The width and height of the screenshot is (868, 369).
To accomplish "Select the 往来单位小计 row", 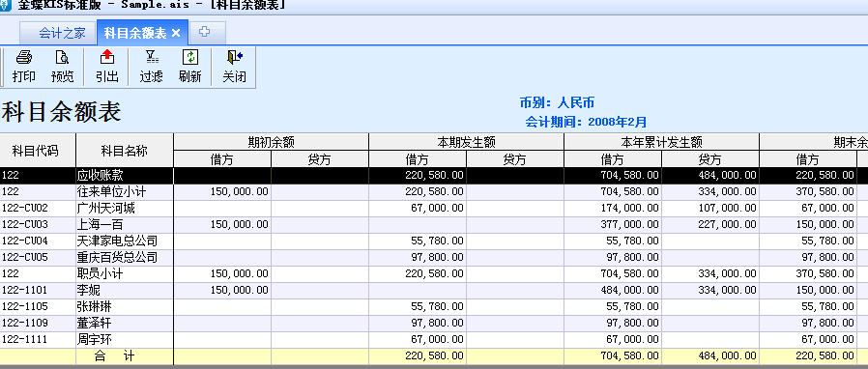I will [434, 192].
